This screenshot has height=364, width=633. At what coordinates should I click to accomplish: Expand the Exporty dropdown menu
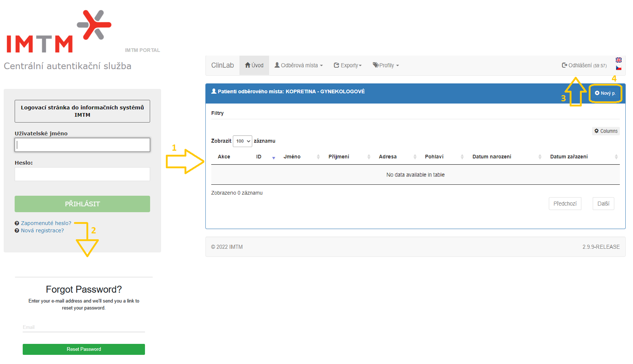click(347, 65)
